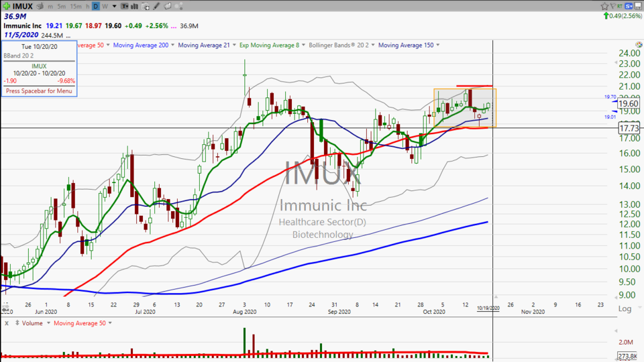This screenshot has width=644, height=362.
Task: Click the green plus add-symbol icon
Action: [x=7, y=6]
